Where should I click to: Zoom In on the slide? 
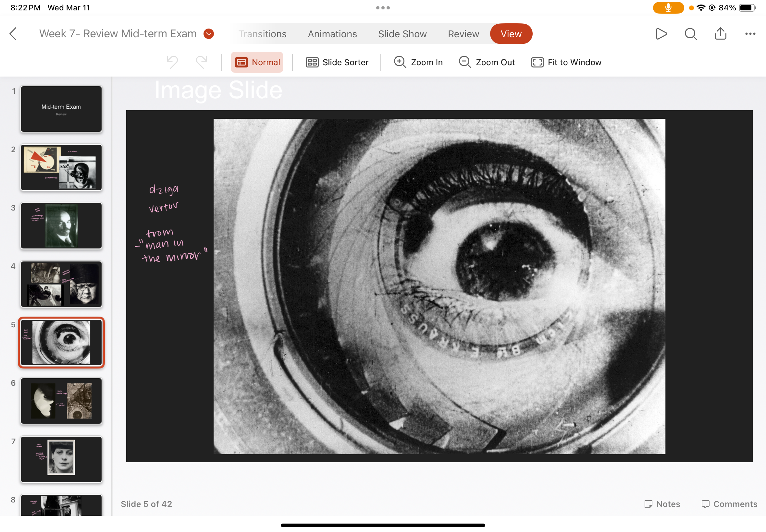pos(418,62)
